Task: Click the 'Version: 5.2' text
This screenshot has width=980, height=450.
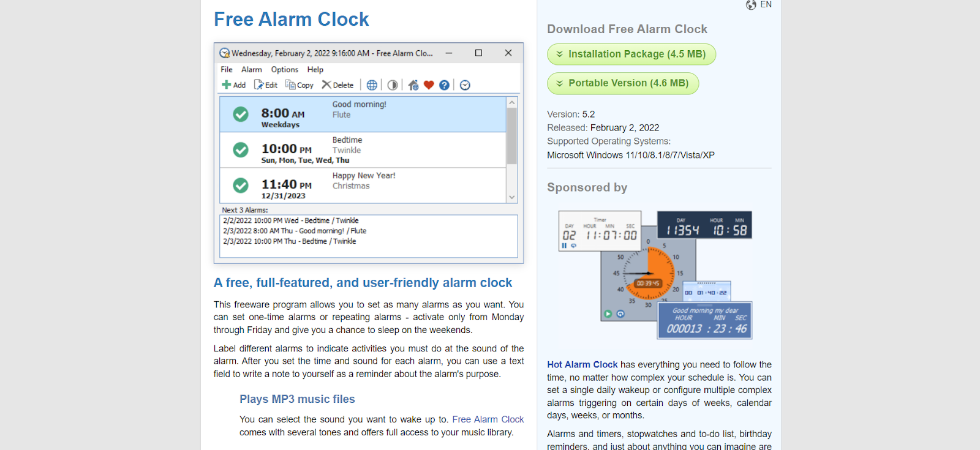Action: coord(571,114)
